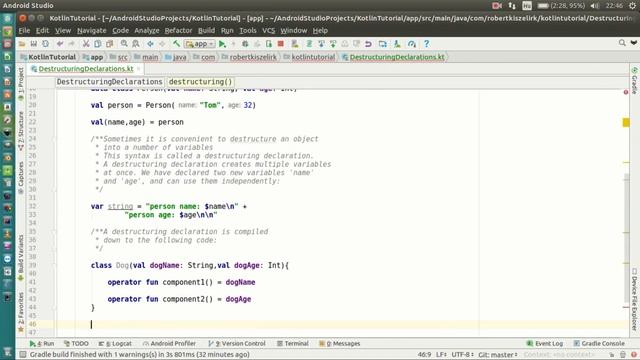Viewport: 640px width, 360px height.
Task: Toggle the Favorites tool window
Action: pos(21,312)
